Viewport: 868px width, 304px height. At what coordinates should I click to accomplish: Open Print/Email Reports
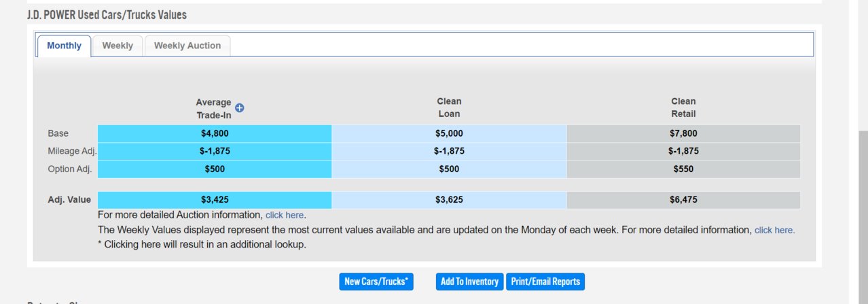click(x=545, y=282)
